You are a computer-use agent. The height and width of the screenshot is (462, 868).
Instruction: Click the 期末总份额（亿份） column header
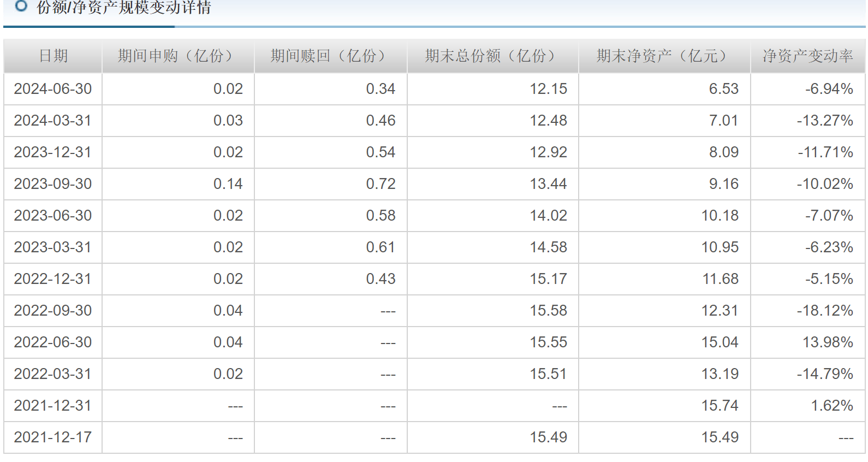pyautogui.click(x=492, y=56)
